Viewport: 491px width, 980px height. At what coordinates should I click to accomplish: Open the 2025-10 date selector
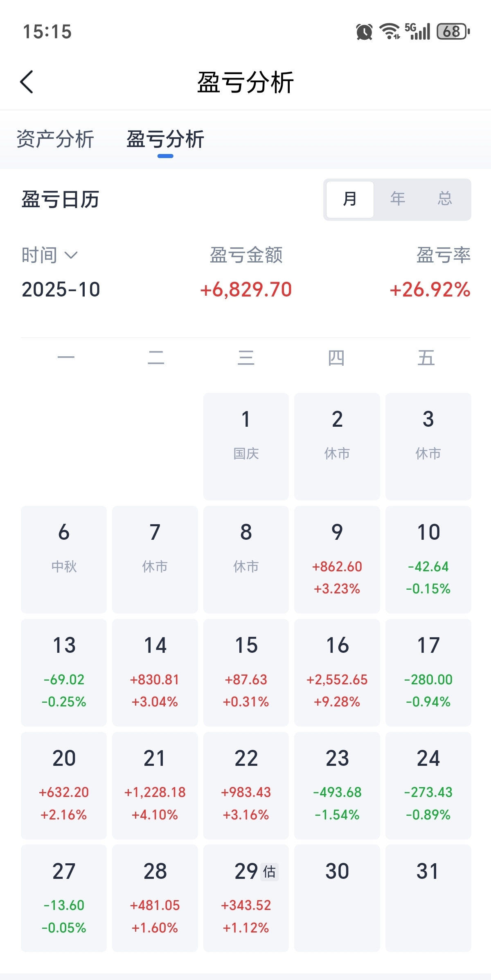(61, 290)
